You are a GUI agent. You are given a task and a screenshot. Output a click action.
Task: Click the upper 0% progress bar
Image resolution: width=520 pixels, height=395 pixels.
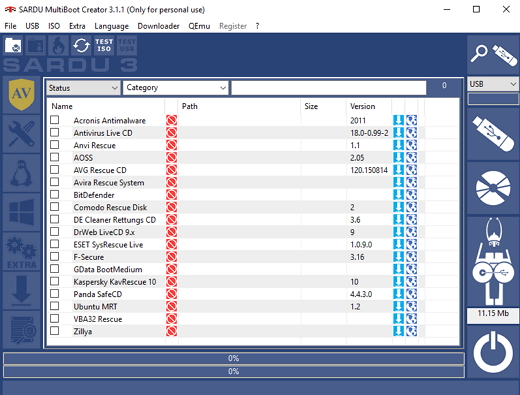coord(234,358)
